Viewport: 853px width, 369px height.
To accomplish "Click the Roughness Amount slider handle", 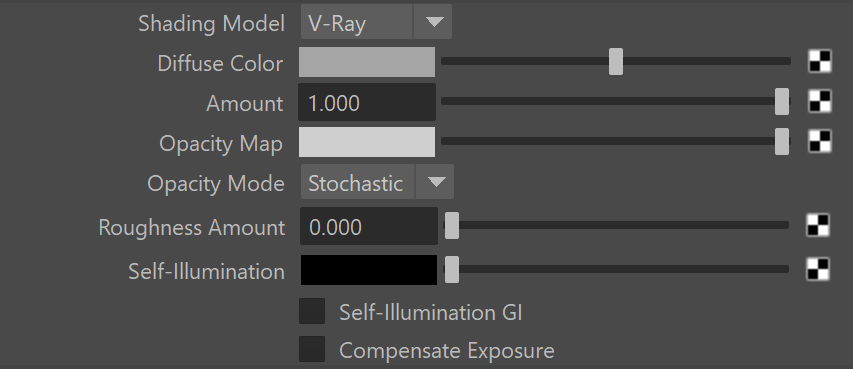I will (452, 225).
